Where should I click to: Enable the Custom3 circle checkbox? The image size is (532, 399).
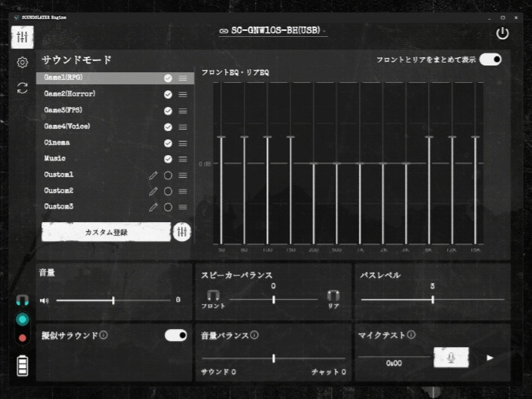click(168, 207)
